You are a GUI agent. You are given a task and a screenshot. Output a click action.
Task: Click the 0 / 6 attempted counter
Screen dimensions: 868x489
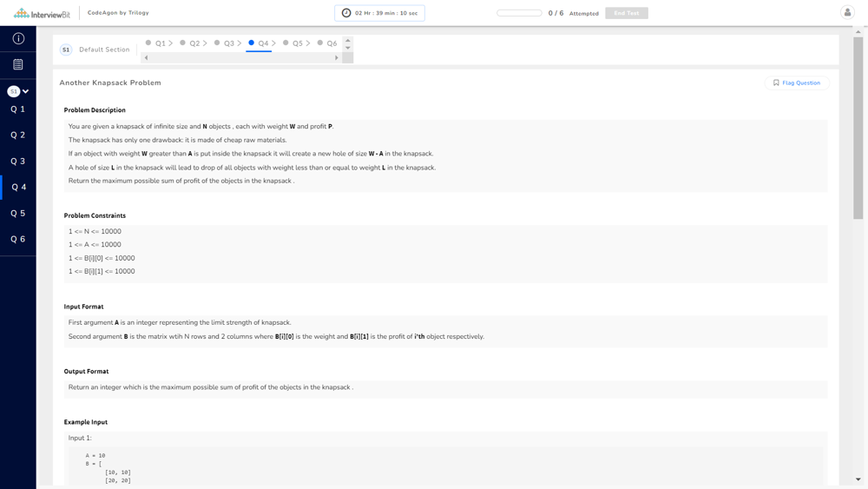556,13
